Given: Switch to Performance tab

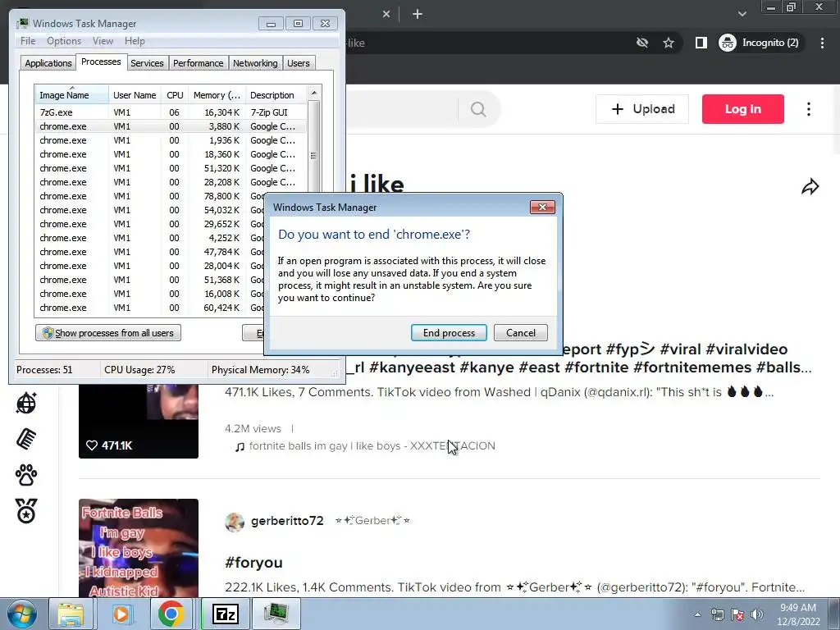Looking at the screenshot, I should (x=199, y=63).
